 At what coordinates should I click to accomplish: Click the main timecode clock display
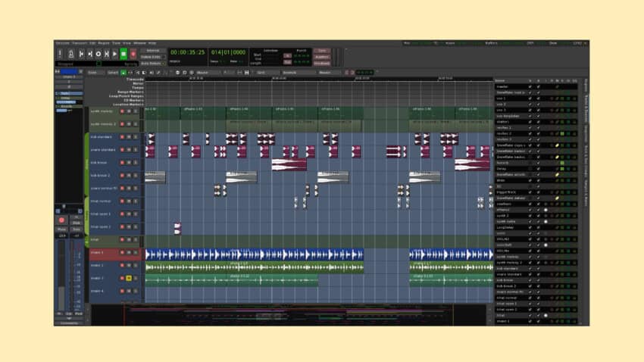(186, 52)
